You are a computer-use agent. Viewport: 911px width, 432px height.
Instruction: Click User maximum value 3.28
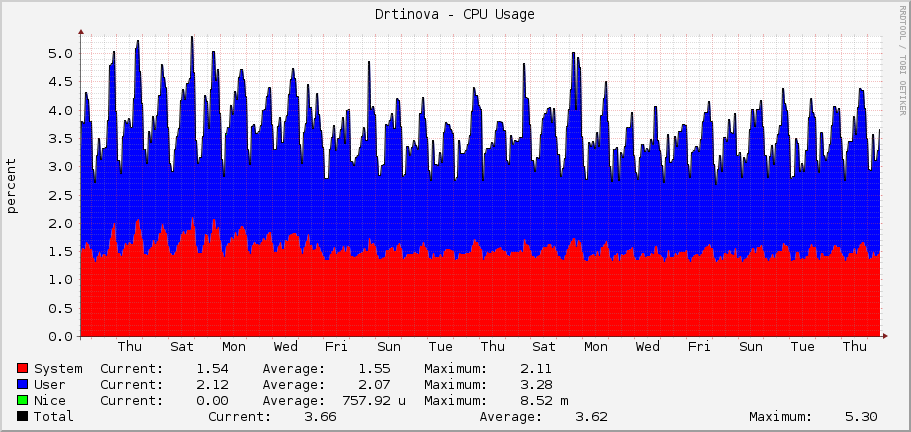click(x=536, y=384)
